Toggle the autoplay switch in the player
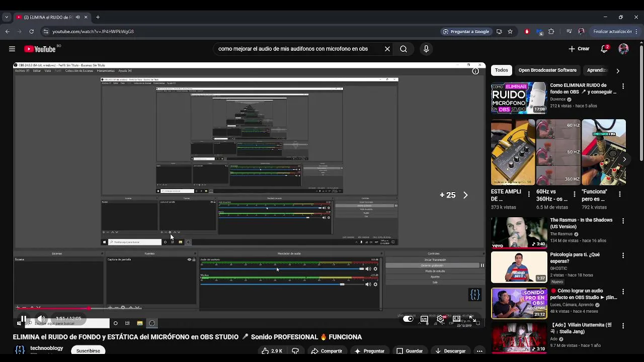The width and height of the screenshot is (644, 362). (409, 319)
